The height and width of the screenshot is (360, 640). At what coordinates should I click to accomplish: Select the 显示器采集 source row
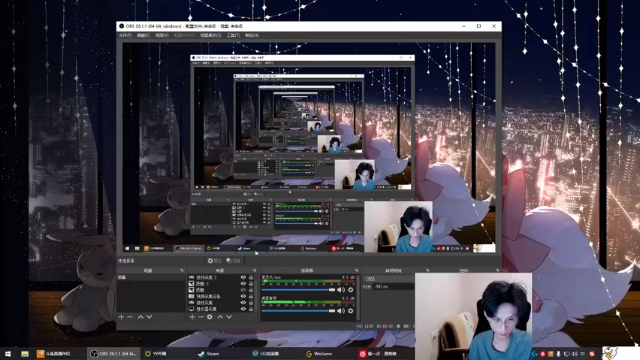[222, 309]
